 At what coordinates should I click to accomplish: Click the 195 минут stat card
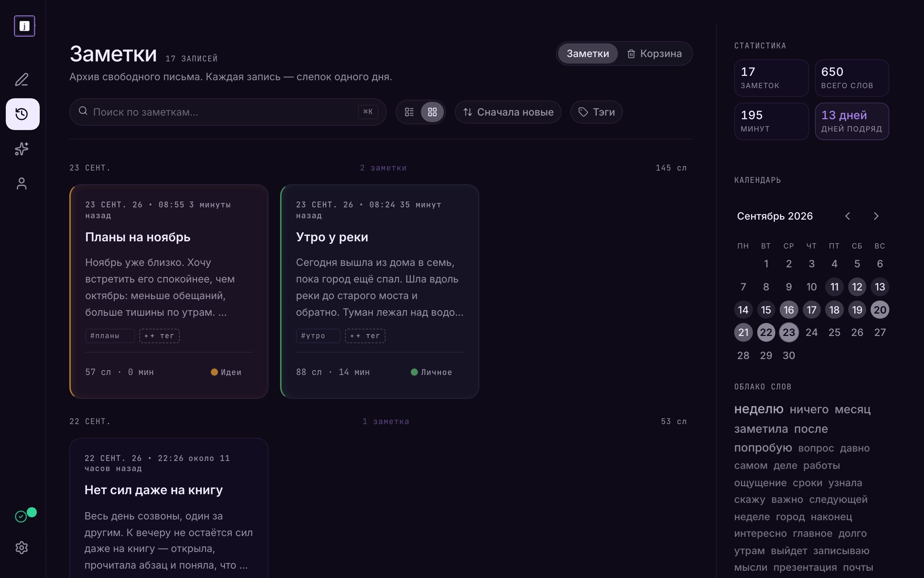(x=771, y=121)
